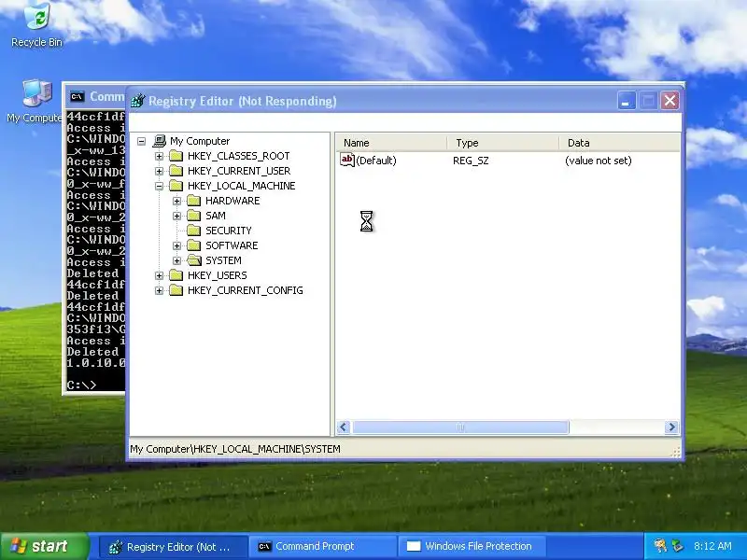Screen dimensions: 747x560
Task: Click the status bar registry path text
Action: [x=235, y=449]
